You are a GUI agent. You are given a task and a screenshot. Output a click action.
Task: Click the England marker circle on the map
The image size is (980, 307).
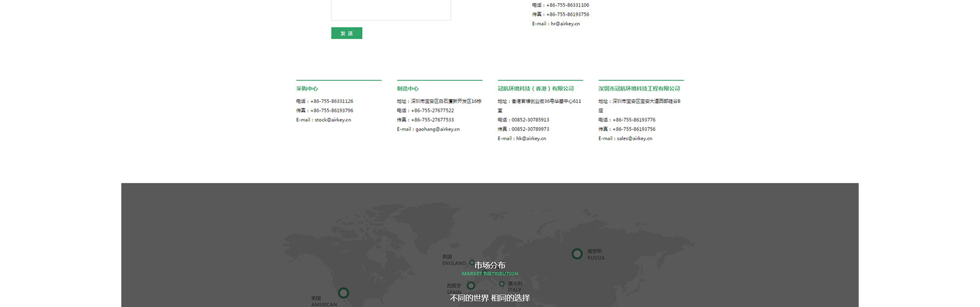point(471,263)
